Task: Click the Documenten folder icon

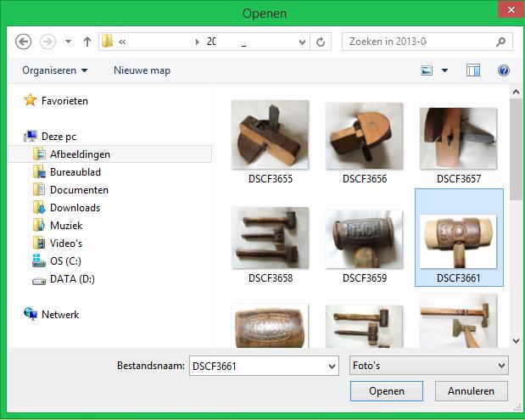Action: pyautogui.click(x=39, y=190)
